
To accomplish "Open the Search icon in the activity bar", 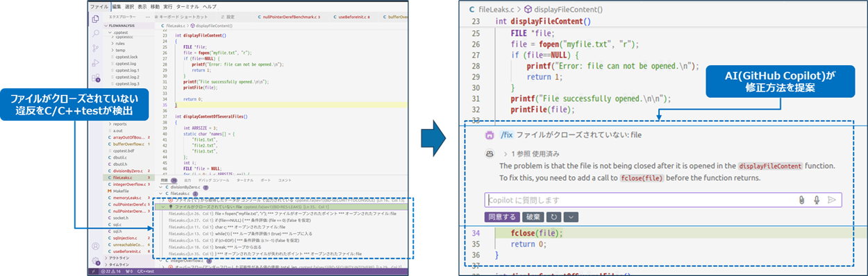I will click(x=95, y=34).
